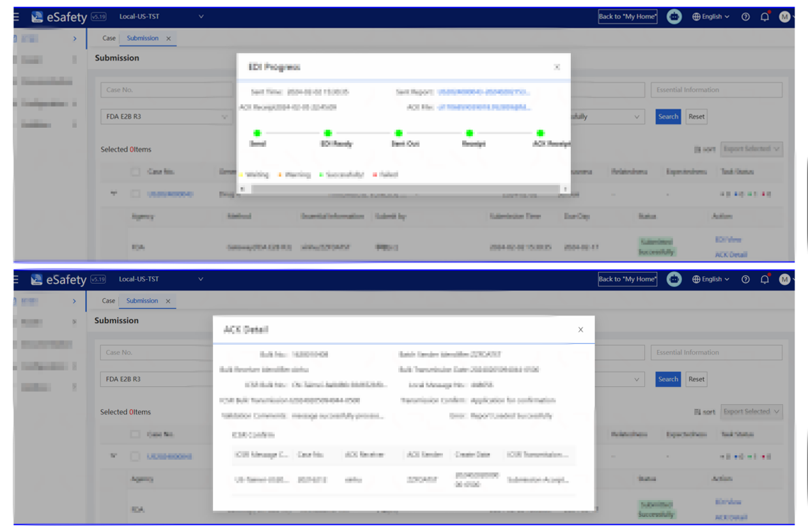Open notification bell in EDI Progress screenshot
Viewport: 808px width, 532px height.
(765, 17)
